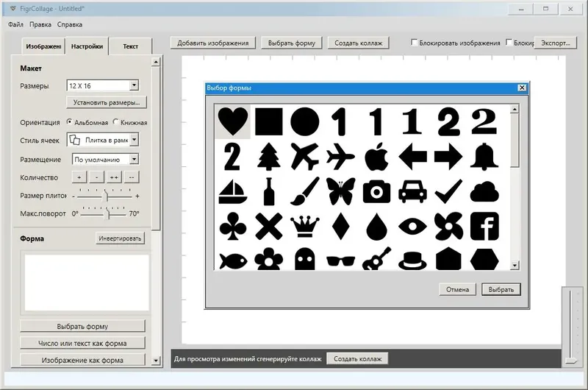Select the Christmas tree shape

tap(268, 157)
